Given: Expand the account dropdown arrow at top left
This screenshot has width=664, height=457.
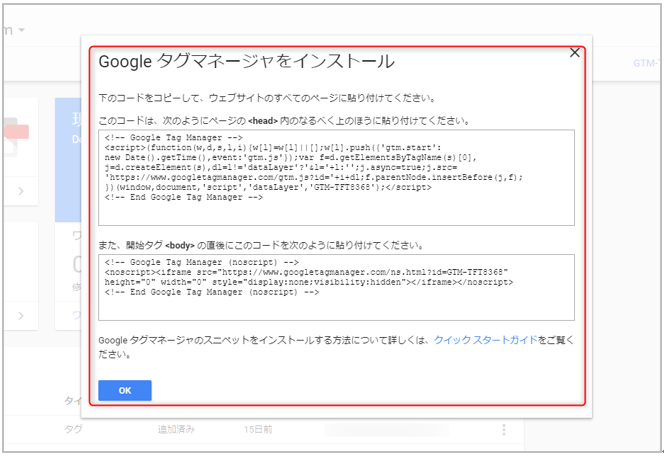Looking at the screenshot, I should pos(22,30).
